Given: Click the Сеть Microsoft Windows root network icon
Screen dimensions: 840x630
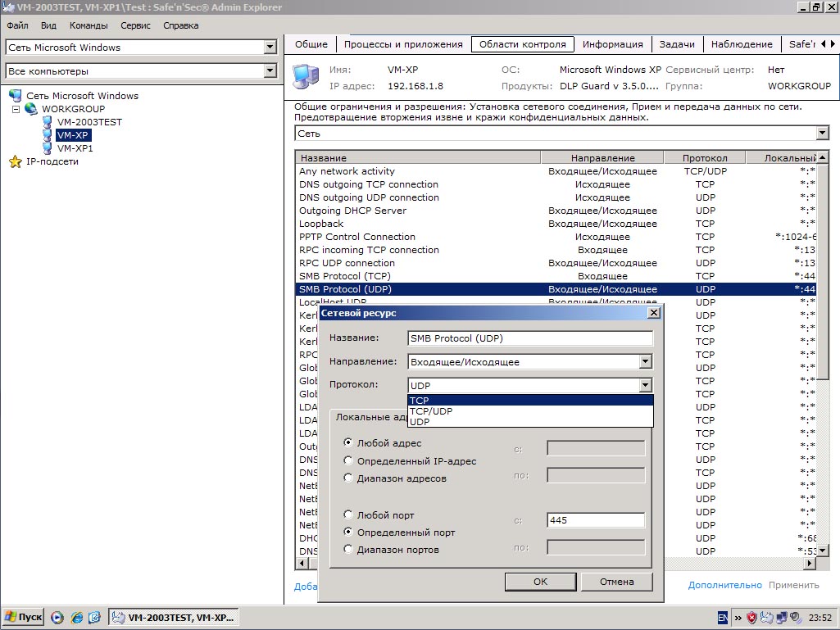Looking at the screenshot, I should click(15, 96).
